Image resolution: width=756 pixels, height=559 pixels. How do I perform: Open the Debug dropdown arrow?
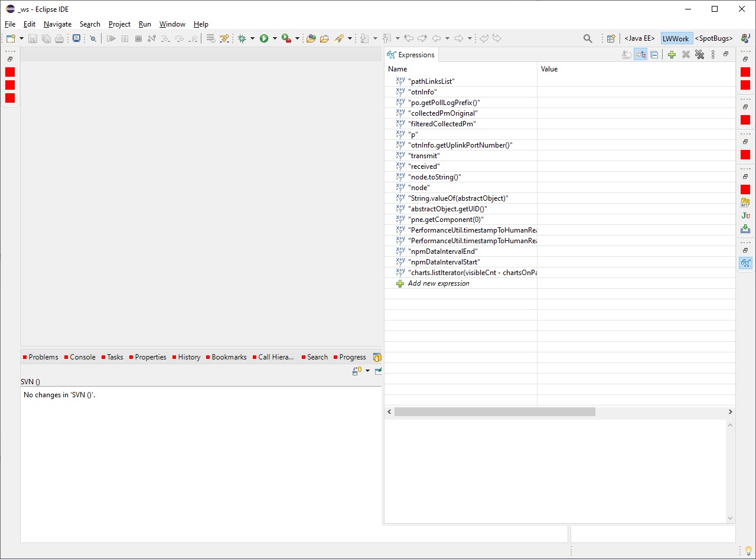point(252,38)
